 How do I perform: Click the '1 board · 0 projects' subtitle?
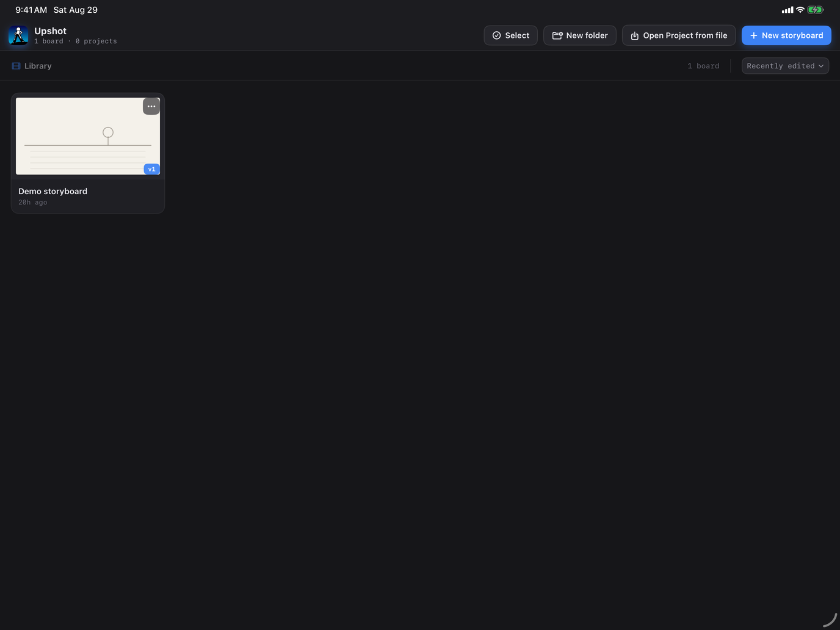click(x=75, y=42)
